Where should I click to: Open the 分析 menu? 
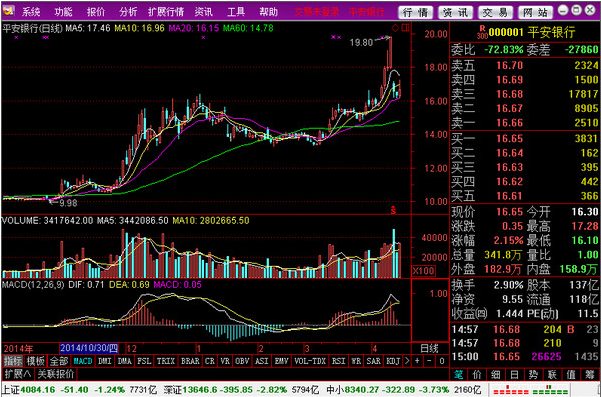pos(128,12)
